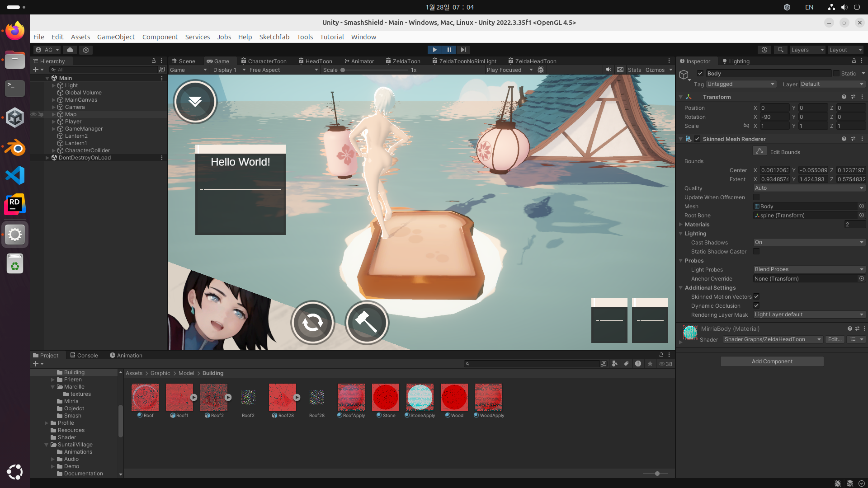Open the Tag dropdown set to Untagged
Screen dimensions: 868x488
[741, 84]
